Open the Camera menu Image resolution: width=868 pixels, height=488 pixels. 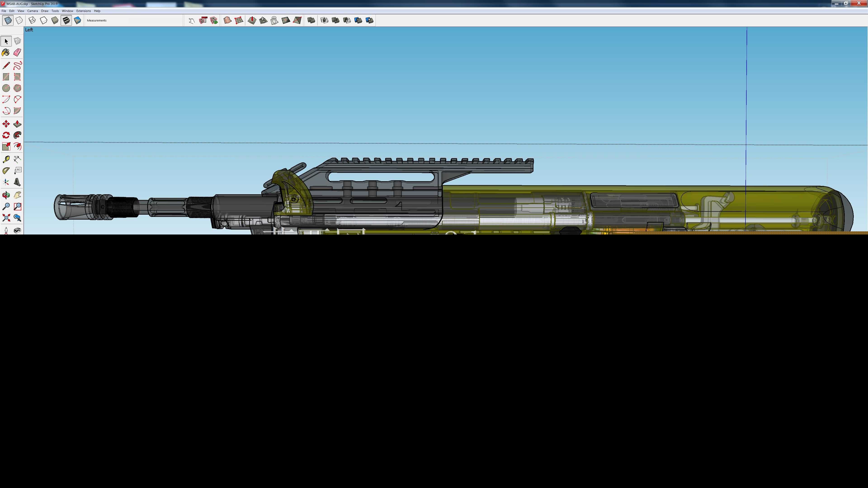pyautogui.click(x=33, y=11)
